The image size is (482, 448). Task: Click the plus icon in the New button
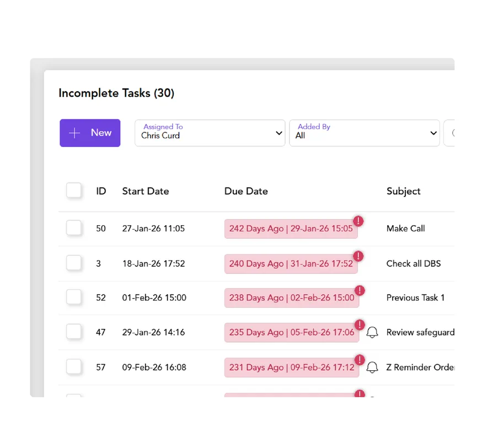pyautogui.click(x=74, y=133)
